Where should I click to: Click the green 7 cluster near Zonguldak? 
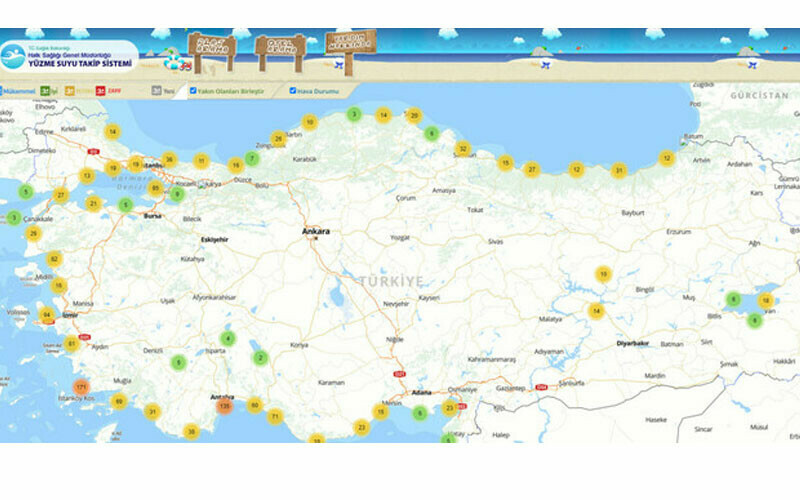pos(252,158)
